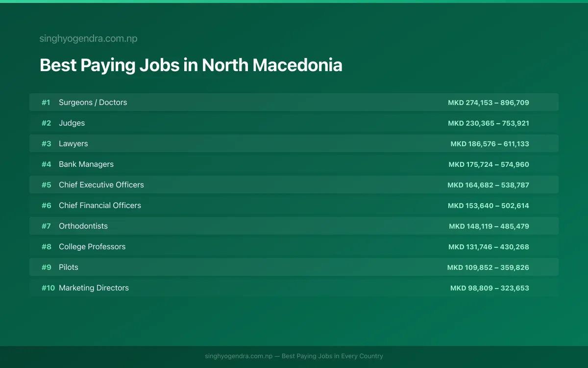This screenshot has width=588, height=368.
Task: Select the Judges job name
Action: click(x=72, y=123)
